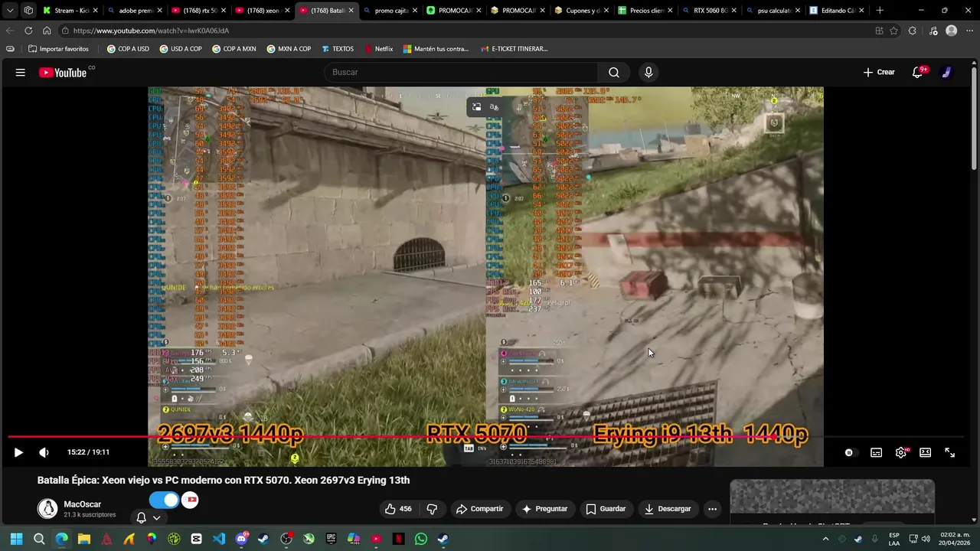Play the paused YouTube video
This screenshot has height=551, width=980.
click(x=18, y=452)
